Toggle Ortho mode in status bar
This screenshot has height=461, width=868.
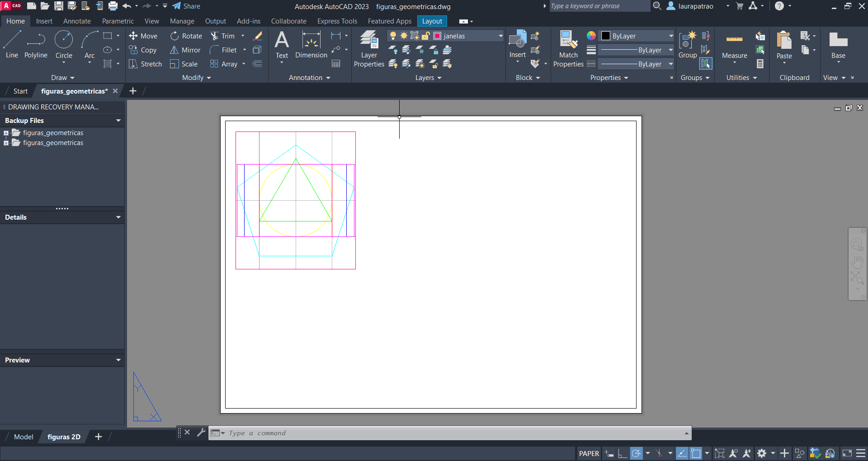pyautogui.click(x=623, y=453)
